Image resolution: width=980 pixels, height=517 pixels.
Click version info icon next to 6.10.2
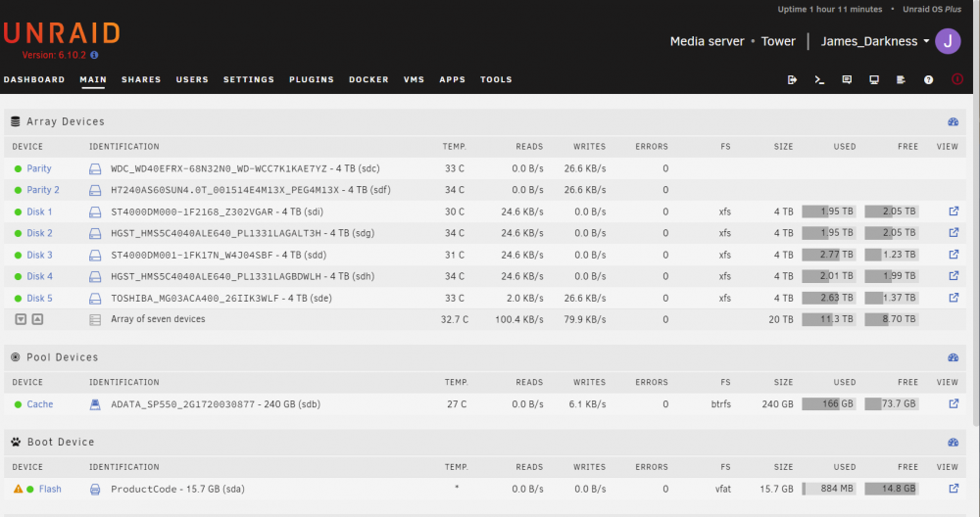pos(94,55)
